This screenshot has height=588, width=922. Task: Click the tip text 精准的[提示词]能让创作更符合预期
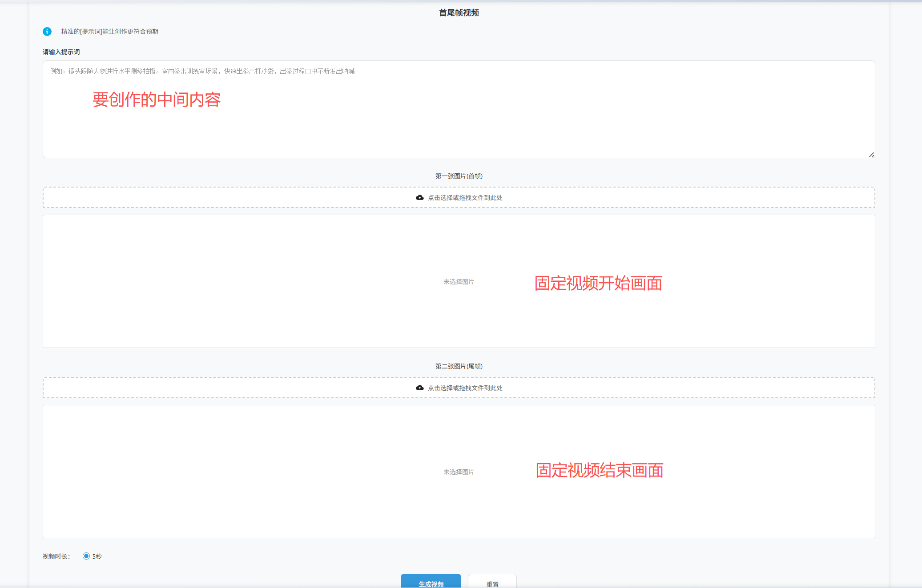tap(109, 32)
